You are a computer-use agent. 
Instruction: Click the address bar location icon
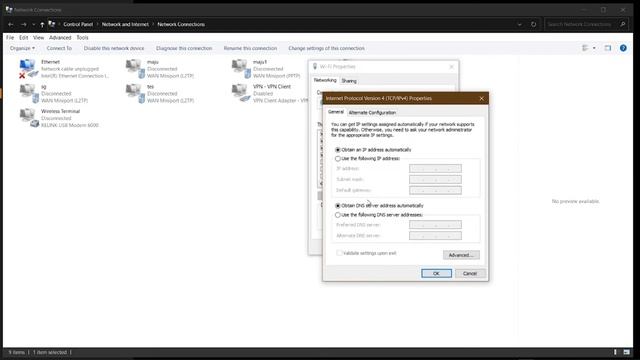pos(51,24)
